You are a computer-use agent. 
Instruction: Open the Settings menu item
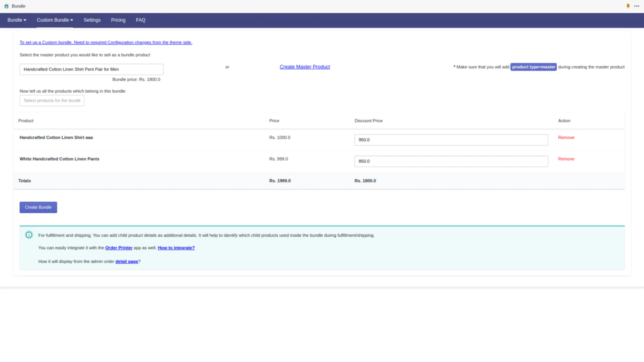tap(92, 20)
